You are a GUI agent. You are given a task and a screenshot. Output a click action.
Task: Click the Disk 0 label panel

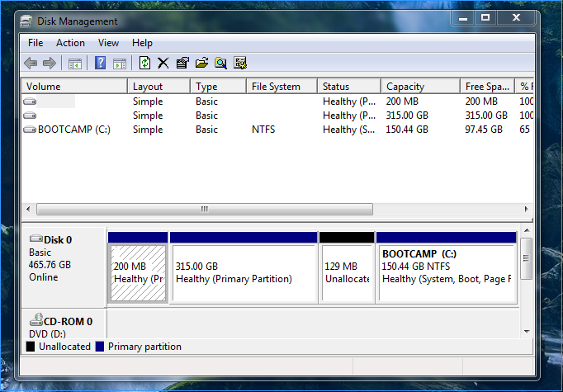64,267
